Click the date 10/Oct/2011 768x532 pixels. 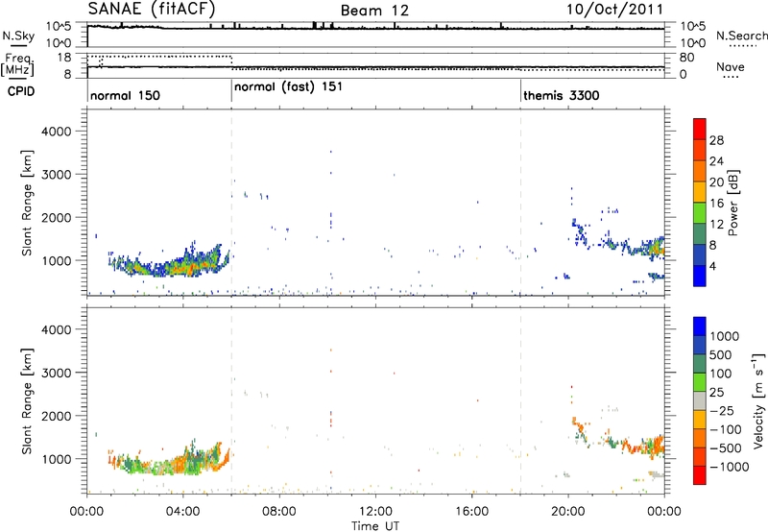pyautogui.click(x=615, y=10)
